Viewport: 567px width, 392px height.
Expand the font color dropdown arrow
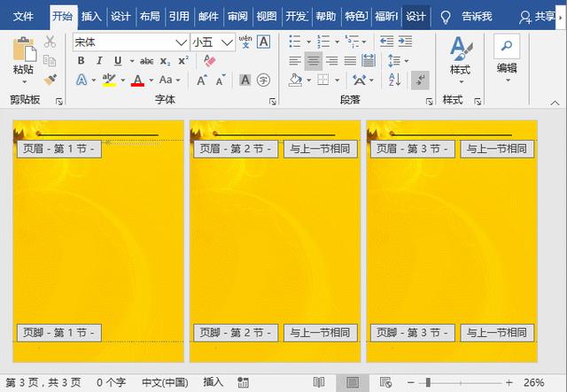[151, 81]
